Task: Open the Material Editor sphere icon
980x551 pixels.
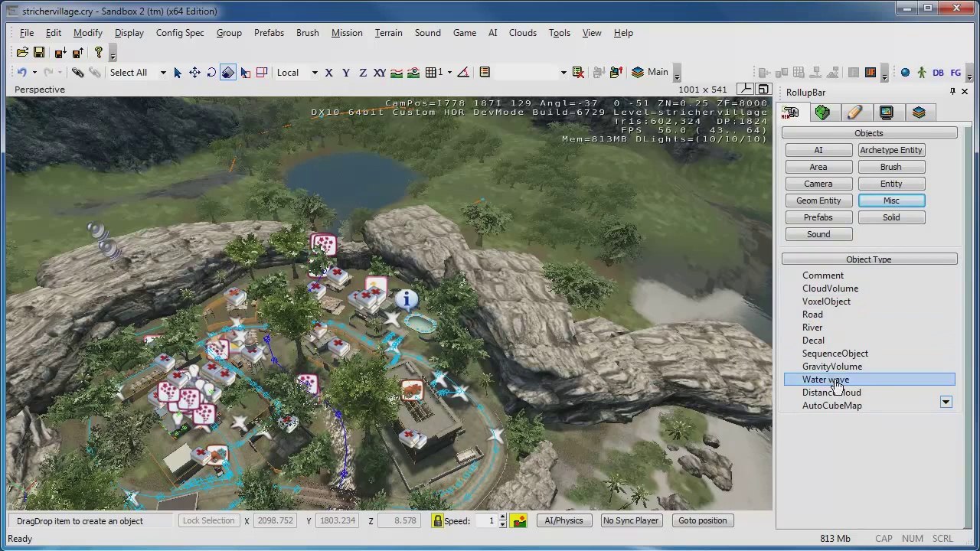Action: (x=905, y=73)
